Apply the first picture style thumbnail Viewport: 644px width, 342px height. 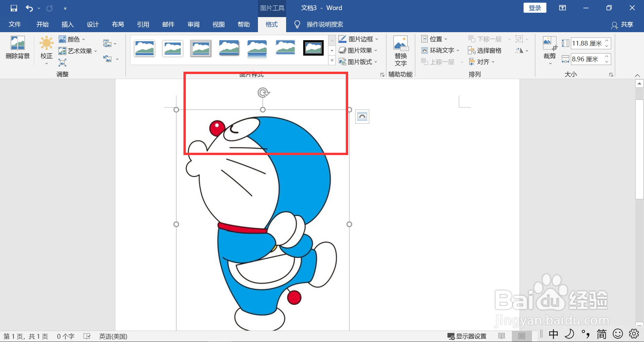pyautogui.click(x=144, y=48)
